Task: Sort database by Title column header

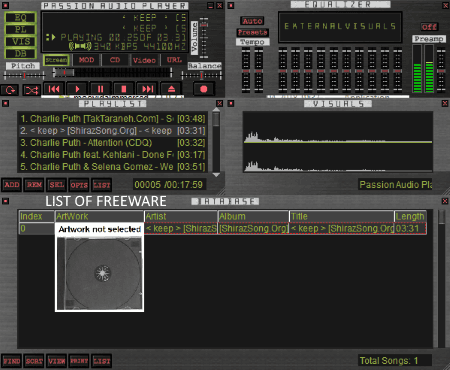Action: [x=342, y=216]
